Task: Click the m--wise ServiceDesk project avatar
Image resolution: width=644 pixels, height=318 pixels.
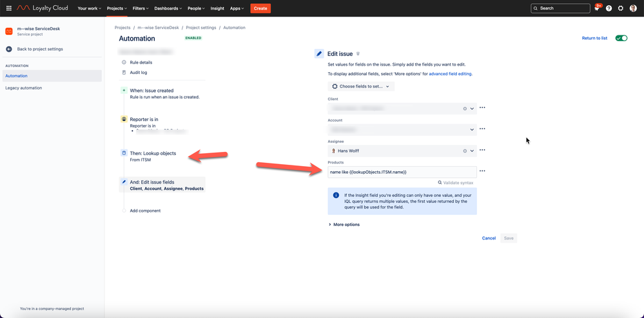Action: coord(9,31)
